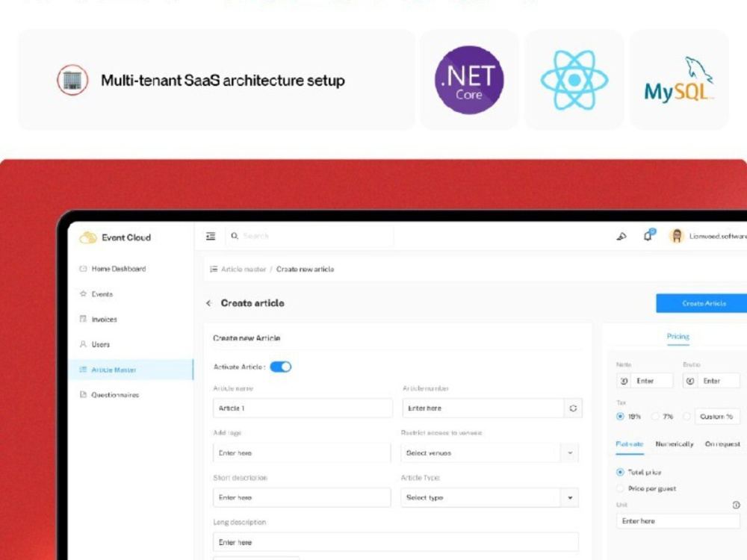The height and width of the screenshot is (560, 747).
Task: Click the Users person icon
Action: 83,344
